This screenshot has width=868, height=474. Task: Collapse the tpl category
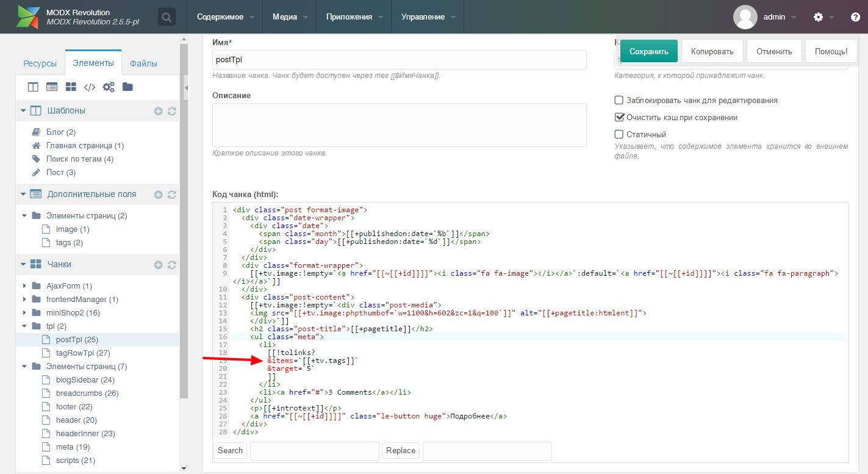24,326
